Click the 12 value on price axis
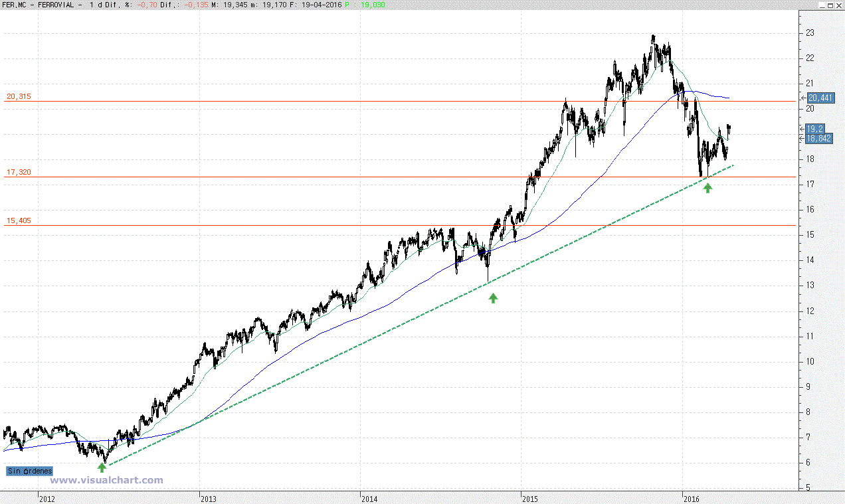The height and width of the screenshot is (504, 845). (x=810, y=311)
